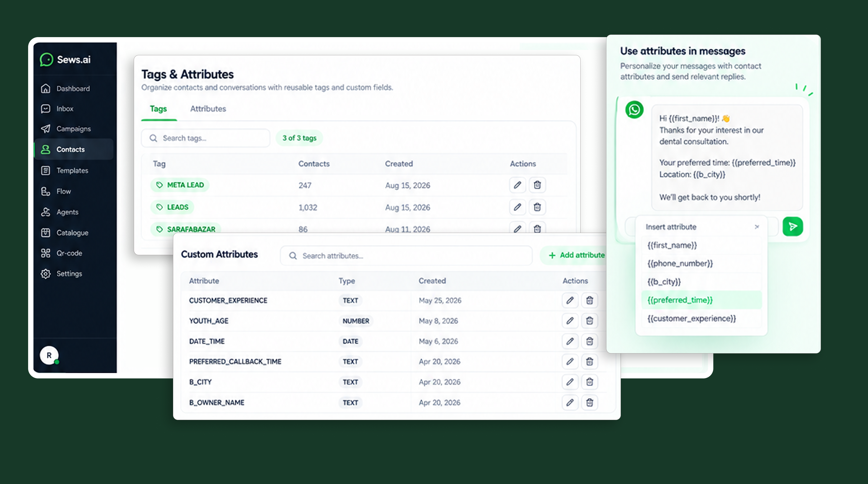Edit the META LEAD tag
Viewport: 868px width, 484px height.
517,185
